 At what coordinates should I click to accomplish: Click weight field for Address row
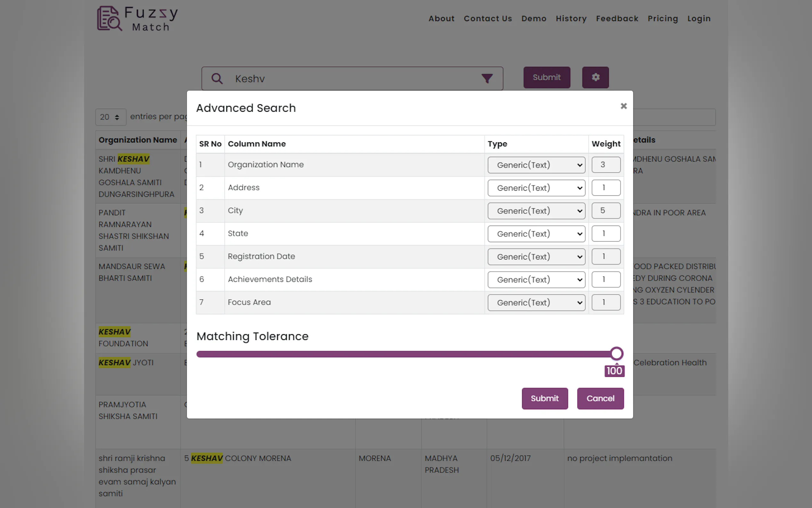(605, 187)
